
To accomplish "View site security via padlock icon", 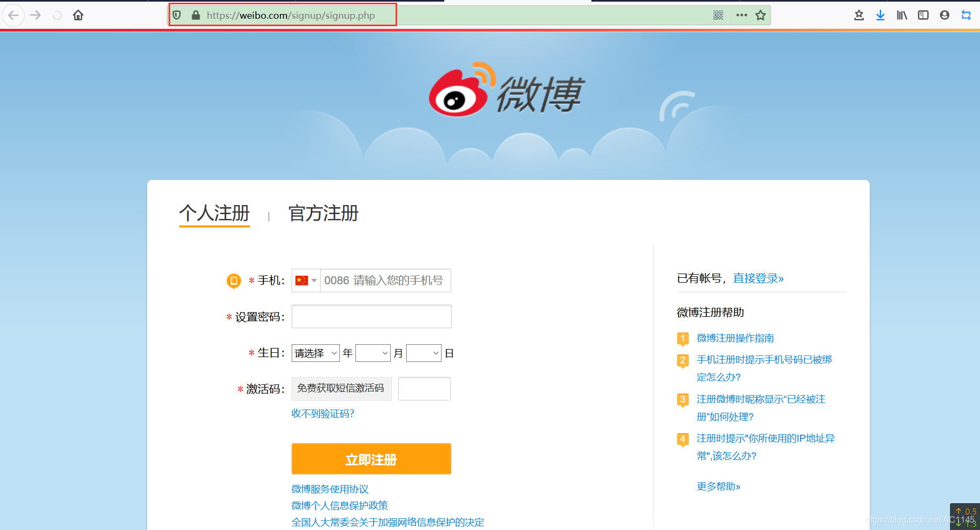I will click(196, 15).
